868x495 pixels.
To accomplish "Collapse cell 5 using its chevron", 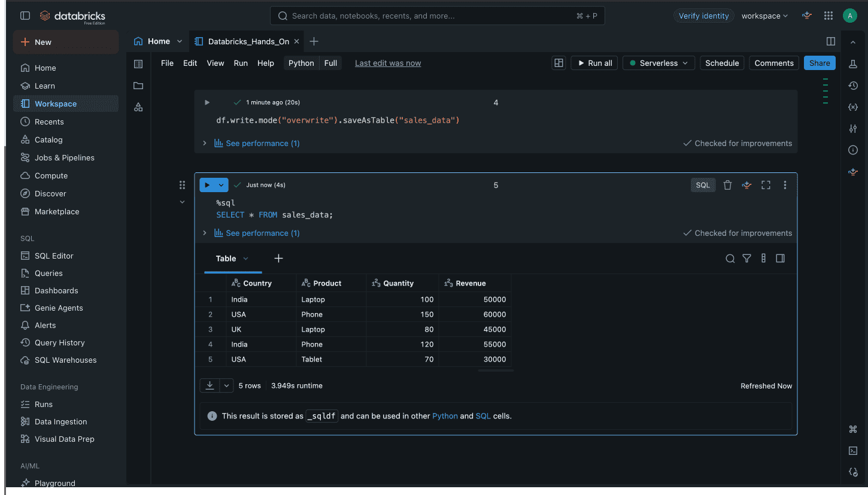I will click(182, 202).
